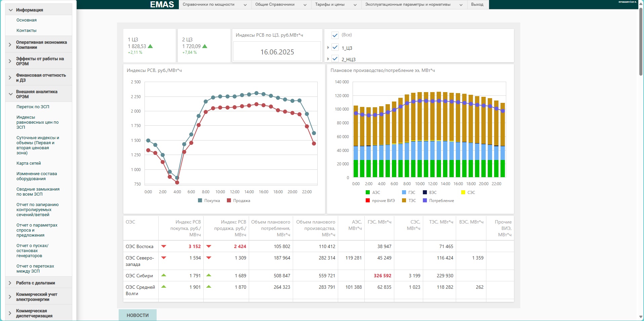Viewport: 644px width, 321px height.
Task: Click green up arrow beside 1 828,53
Action: 150,46
